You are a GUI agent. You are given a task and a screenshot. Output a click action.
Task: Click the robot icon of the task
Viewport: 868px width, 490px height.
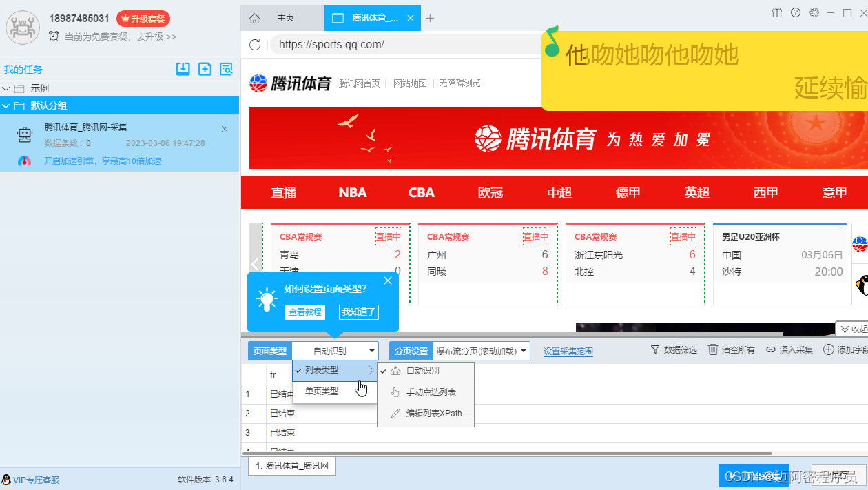coord(25,135)
